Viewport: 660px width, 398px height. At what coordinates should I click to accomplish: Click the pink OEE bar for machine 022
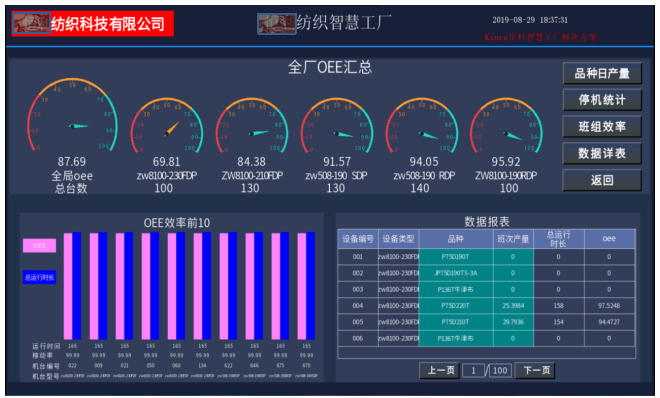68,286
